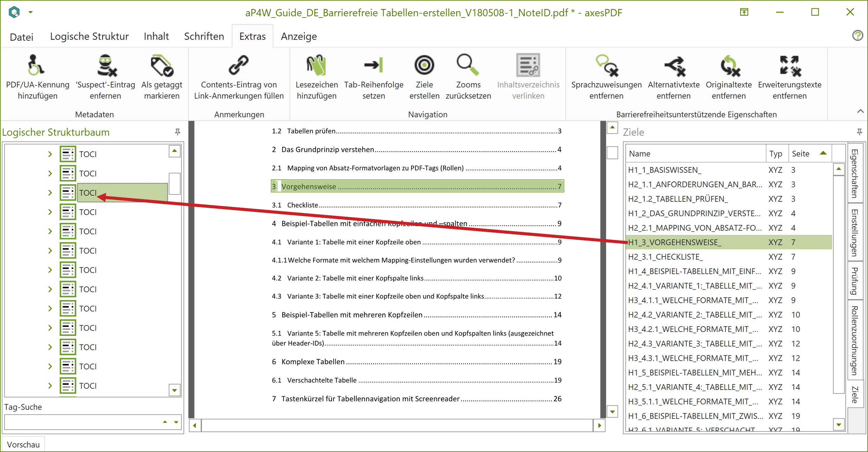Viewport: 868px width, 452px height.
Task: Click document vertical scroll up arrow
Action: (x=612, y=128)
